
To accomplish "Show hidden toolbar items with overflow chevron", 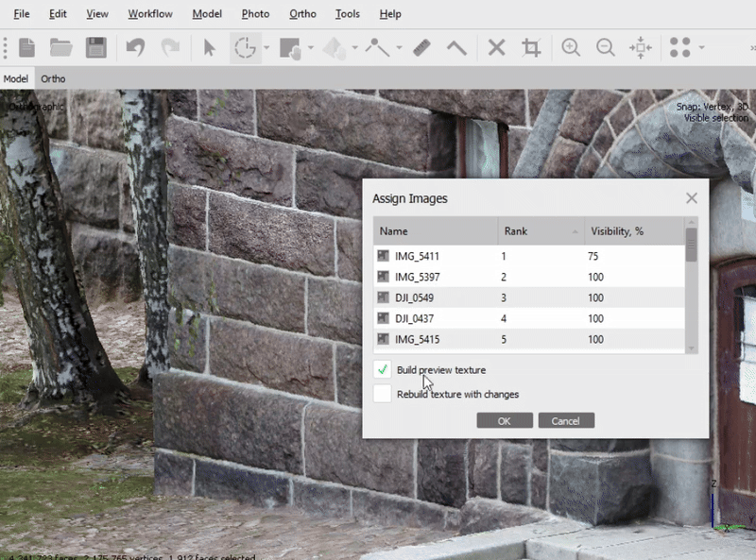I will (x=752, y=48).
